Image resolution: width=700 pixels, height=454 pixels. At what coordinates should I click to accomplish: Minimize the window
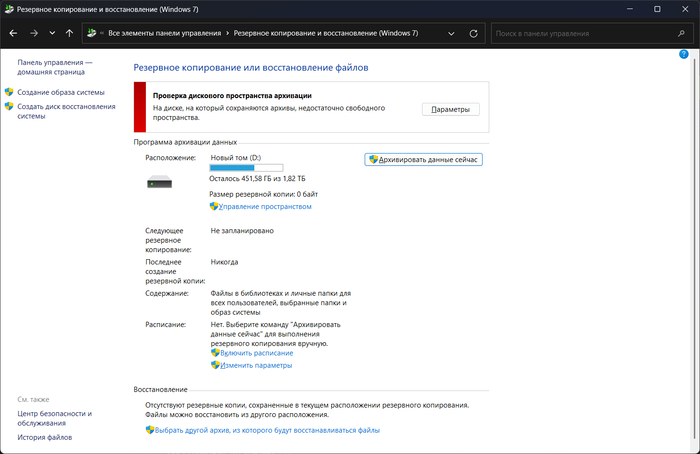click(629, 9)
